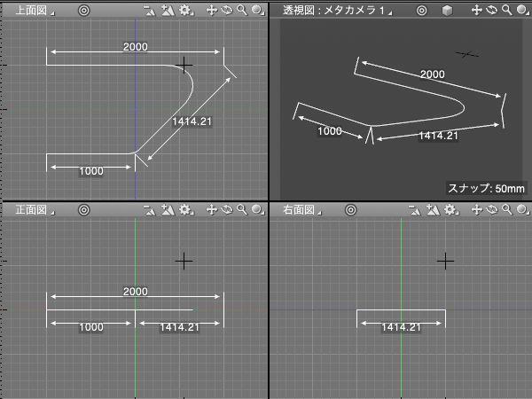532x399 pixels.
Task: Select the rotate icon in perspective view
Action: [492, 11]
